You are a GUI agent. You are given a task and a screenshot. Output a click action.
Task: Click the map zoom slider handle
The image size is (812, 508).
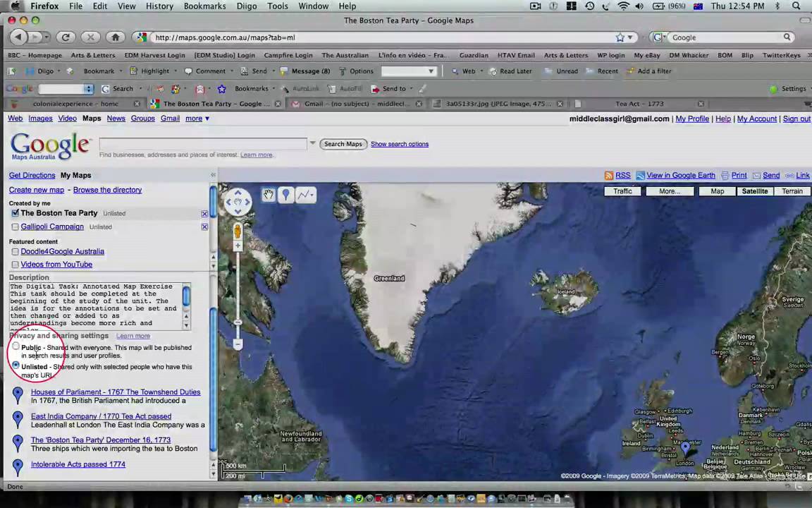pos(238,322)
